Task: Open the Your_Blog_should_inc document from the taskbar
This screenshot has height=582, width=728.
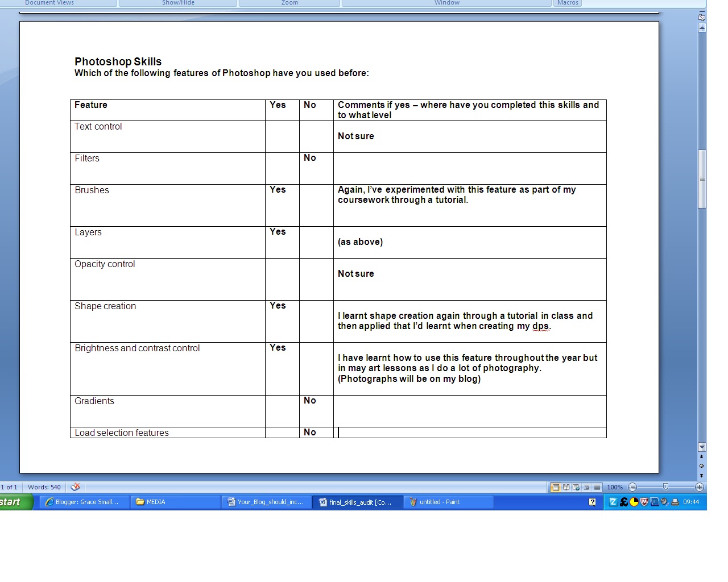Action: (x=266, y=502)
